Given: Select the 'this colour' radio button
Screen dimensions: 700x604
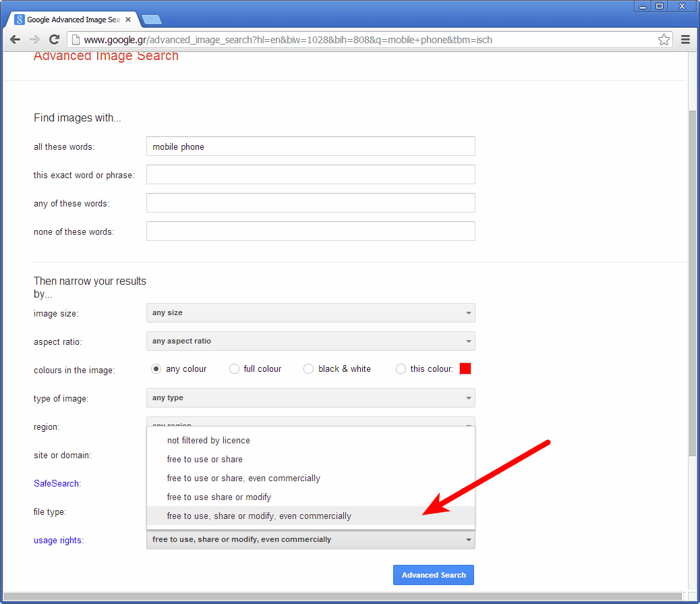Looking at the screenshot, I should click(401, 369).
